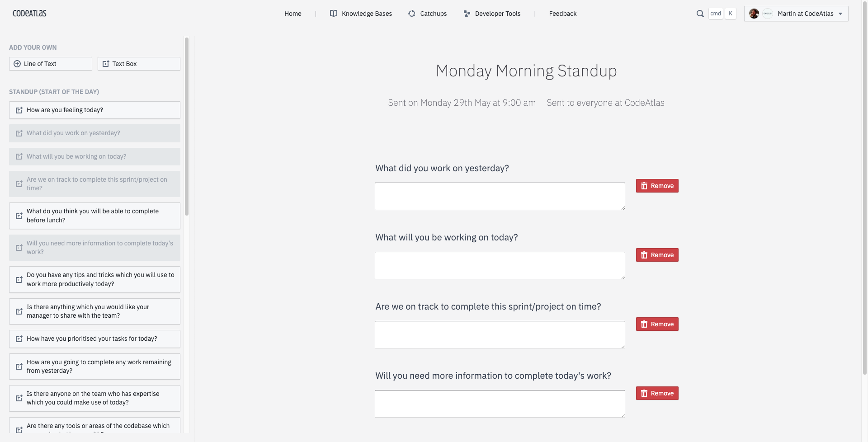The width and height of the screenshot is (868, 442).
Task: Go to the Home menu item
Action: click(293, 14)
